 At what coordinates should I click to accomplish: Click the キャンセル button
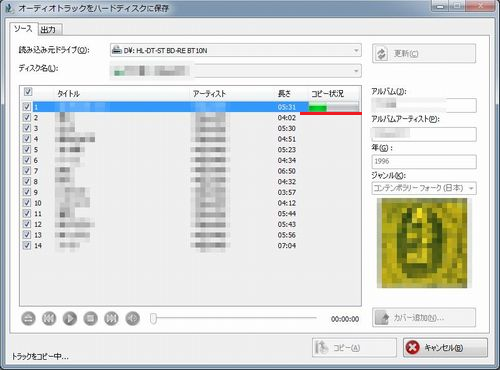[445, 348]
